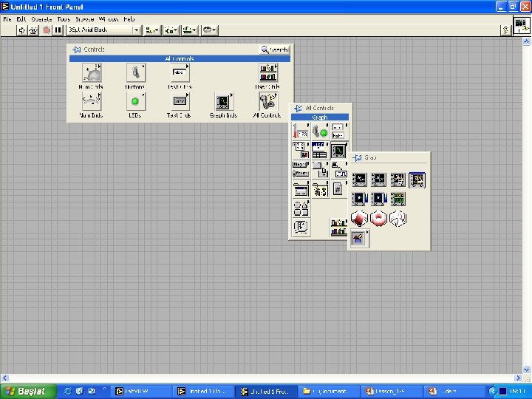Pick Intensity Graph in Graph palette
Screen dimensions: 532x399
pos(378,199)
